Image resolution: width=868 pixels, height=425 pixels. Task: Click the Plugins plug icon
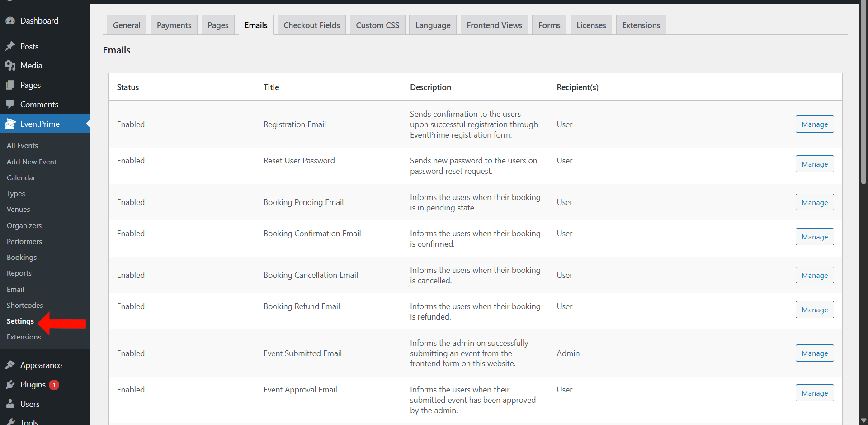click(x=10, y=385)
